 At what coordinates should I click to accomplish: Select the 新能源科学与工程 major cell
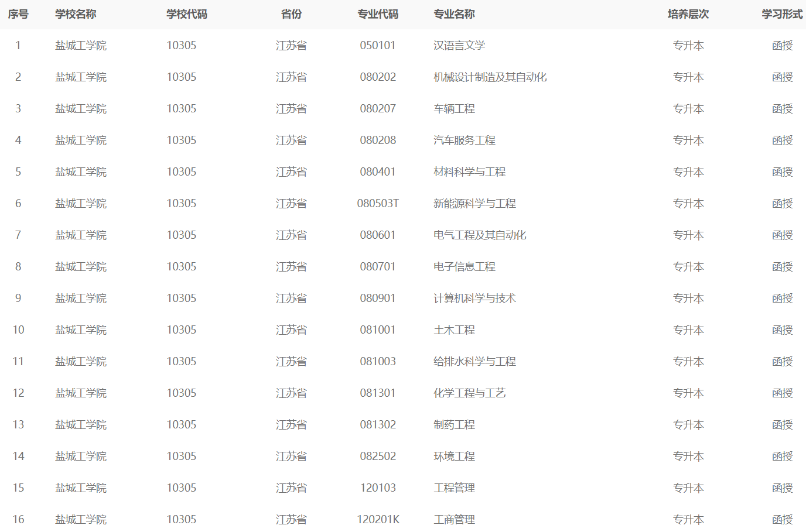pyautogui.click(x=475, y=204)
